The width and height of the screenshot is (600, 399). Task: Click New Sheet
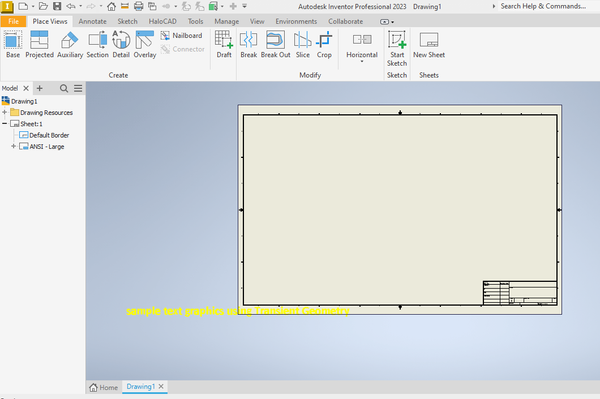pyautogui.click(x=429, y=44)
